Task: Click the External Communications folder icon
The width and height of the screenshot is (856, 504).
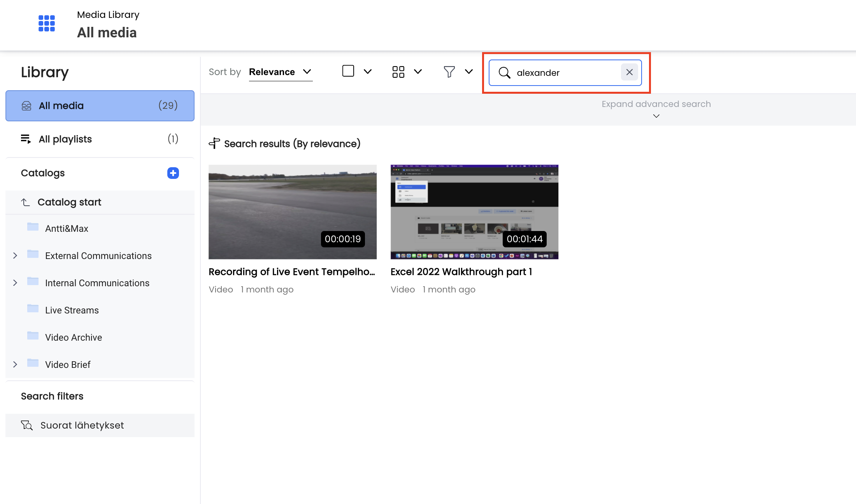Action: coord(33,254)
